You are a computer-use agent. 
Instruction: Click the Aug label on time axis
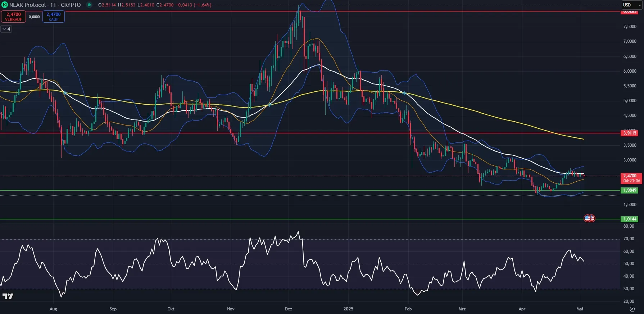coord(53,309)
